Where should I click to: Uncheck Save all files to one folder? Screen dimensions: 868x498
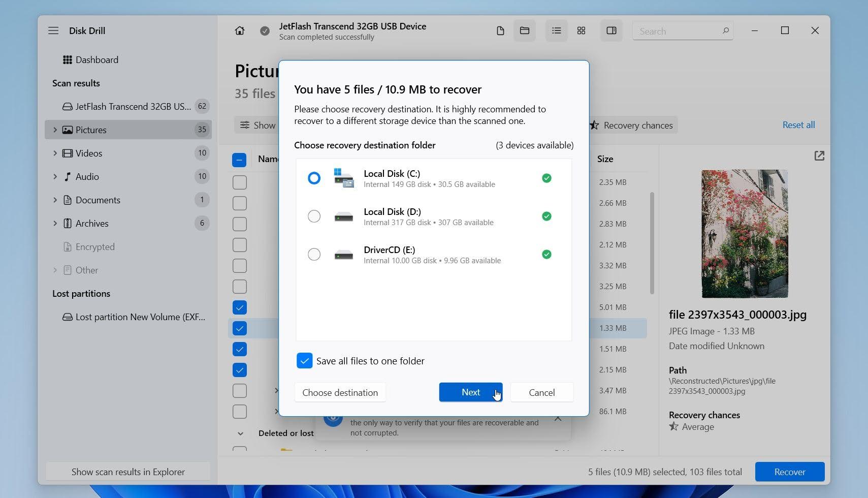[x=305, y=361]
